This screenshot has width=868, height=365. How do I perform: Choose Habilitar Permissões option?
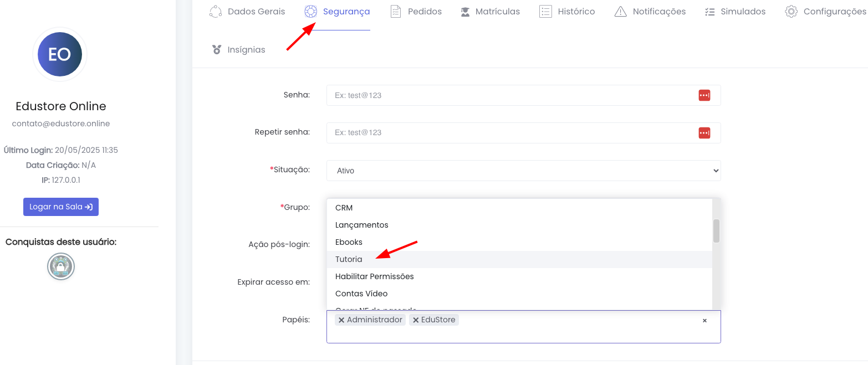click(x=374, y=276)
